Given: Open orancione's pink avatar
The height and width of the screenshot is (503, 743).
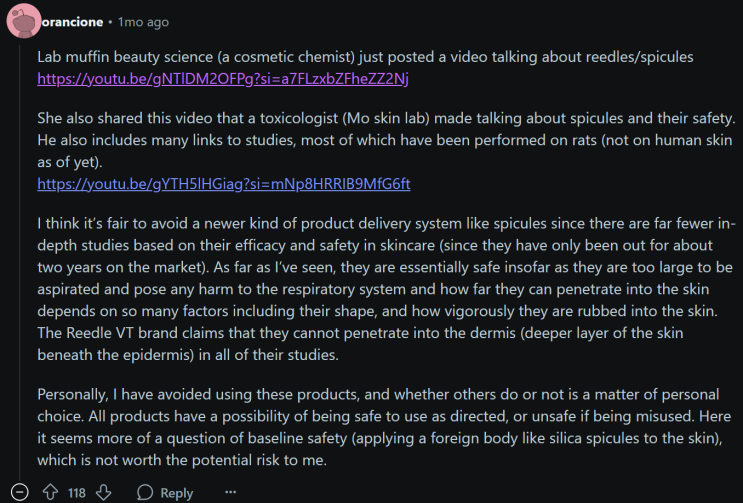Looking at the screenshot, I should (x=20, y=21).
